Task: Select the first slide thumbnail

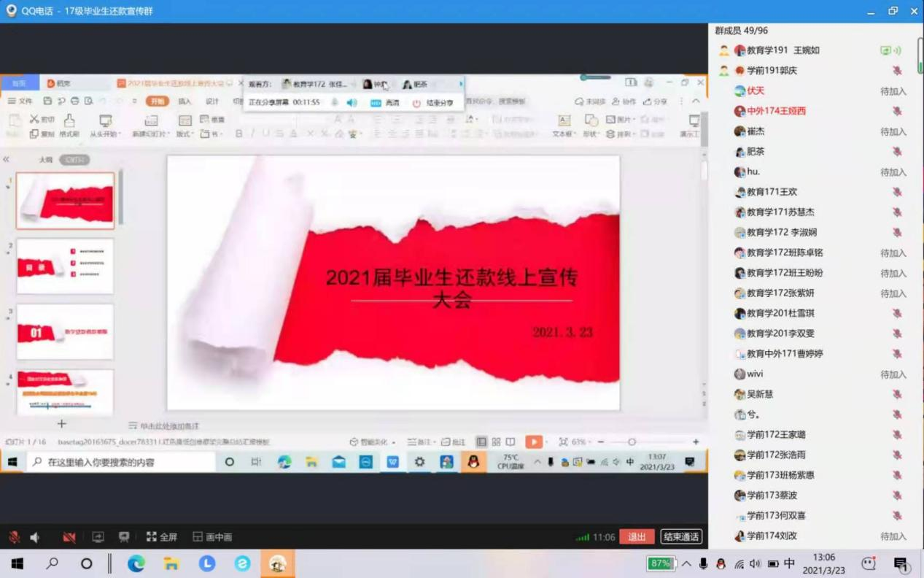Action: 66,201
